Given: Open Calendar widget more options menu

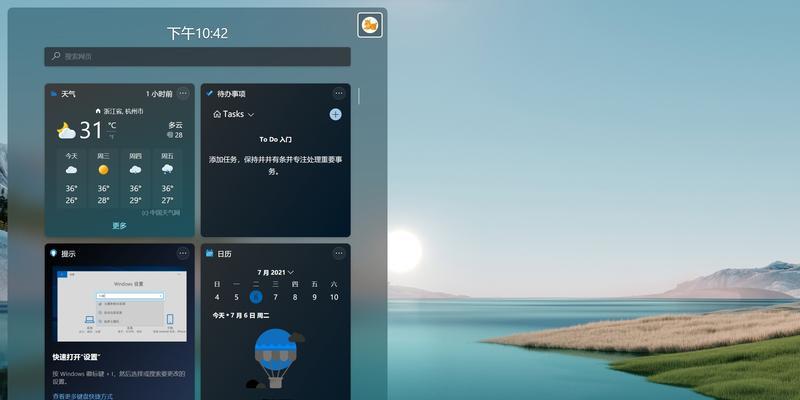Looking at the screenshot, I should click(x=339, y=253).
